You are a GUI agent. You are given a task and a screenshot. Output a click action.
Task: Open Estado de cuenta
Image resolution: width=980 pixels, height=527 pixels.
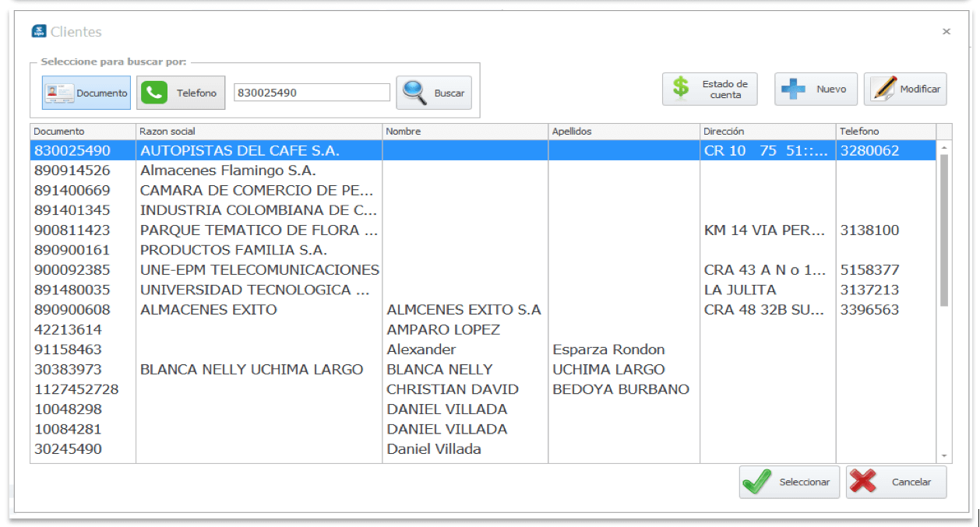[x=710, y=89]
